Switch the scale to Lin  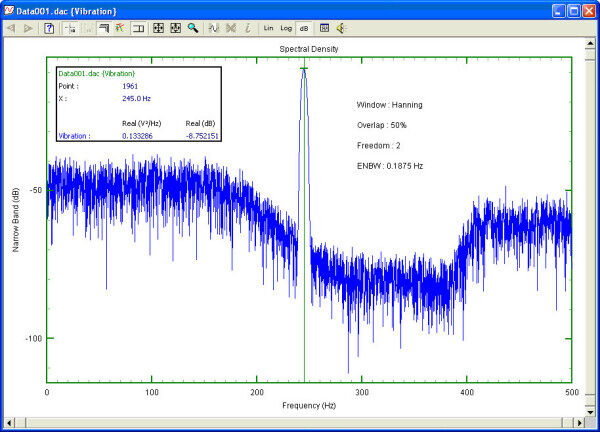coord(268,29)
